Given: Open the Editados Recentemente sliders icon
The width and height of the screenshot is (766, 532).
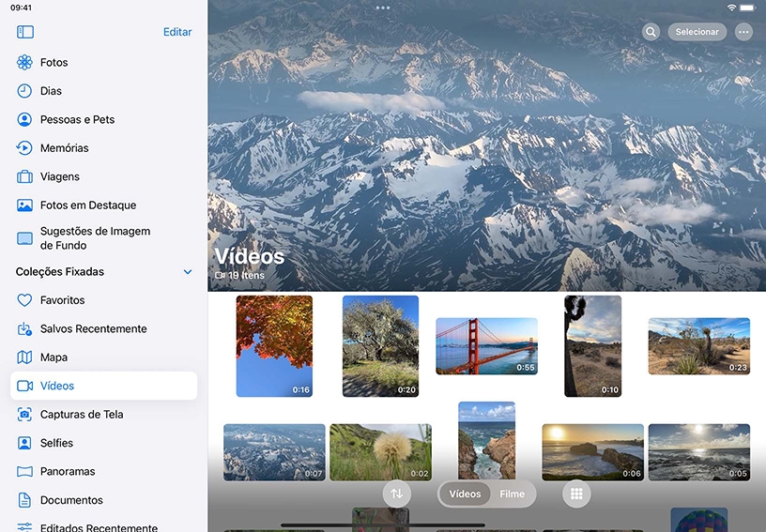Looking at the screenshot, I should click(24, 527).
